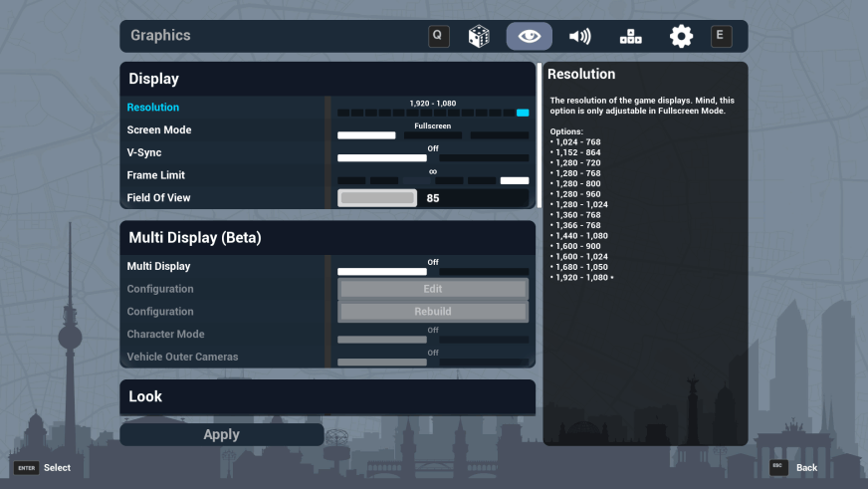The width and height of the screenshot is (868, 489).
Task: Click the 1,600 - 900 option text
Action: coord(578,246)
